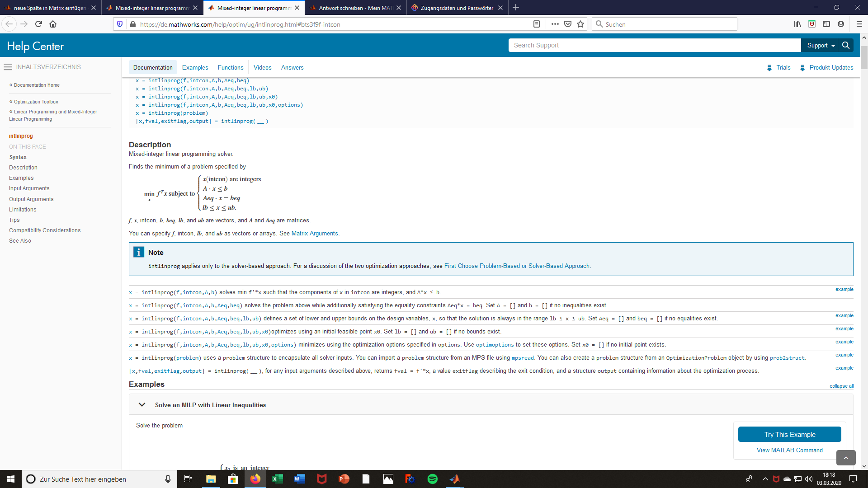Toggle the reader view icon in the address bar
Viewport: 868px width, 488px height.
click(537, 24)
